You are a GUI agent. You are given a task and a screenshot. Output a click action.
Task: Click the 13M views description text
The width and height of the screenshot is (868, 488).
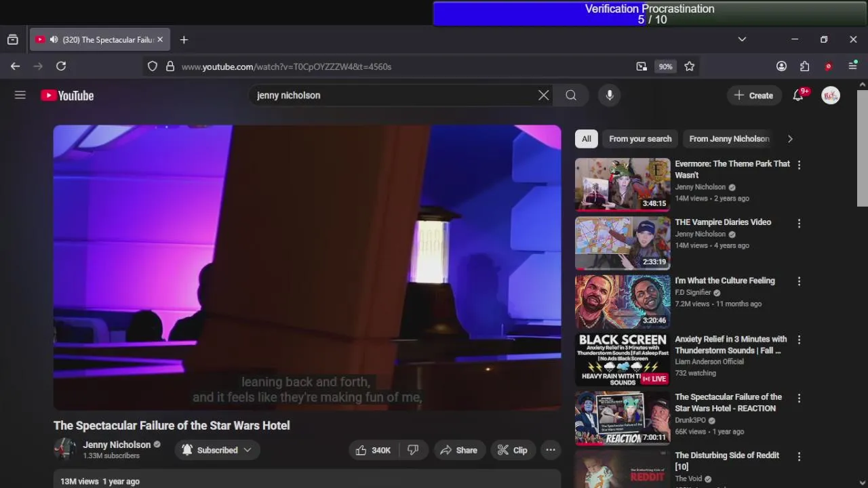[100, 481]
